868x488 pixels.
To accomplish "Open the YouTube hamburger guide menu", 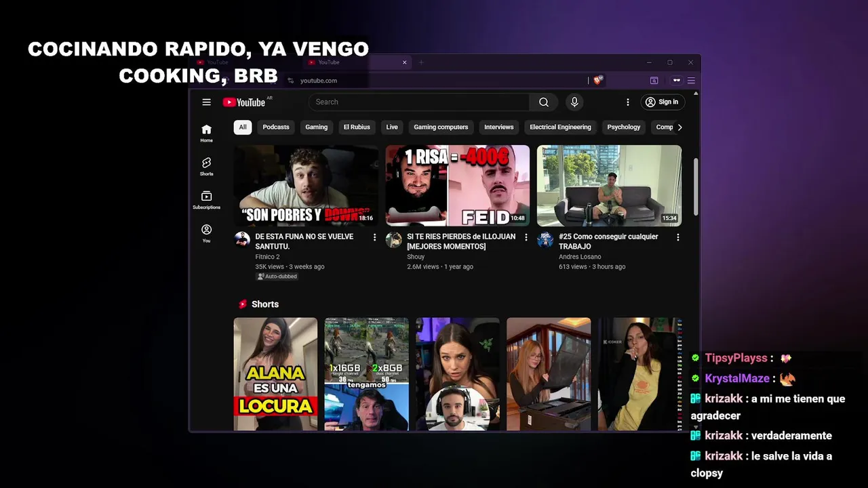I will coord(206,102).
